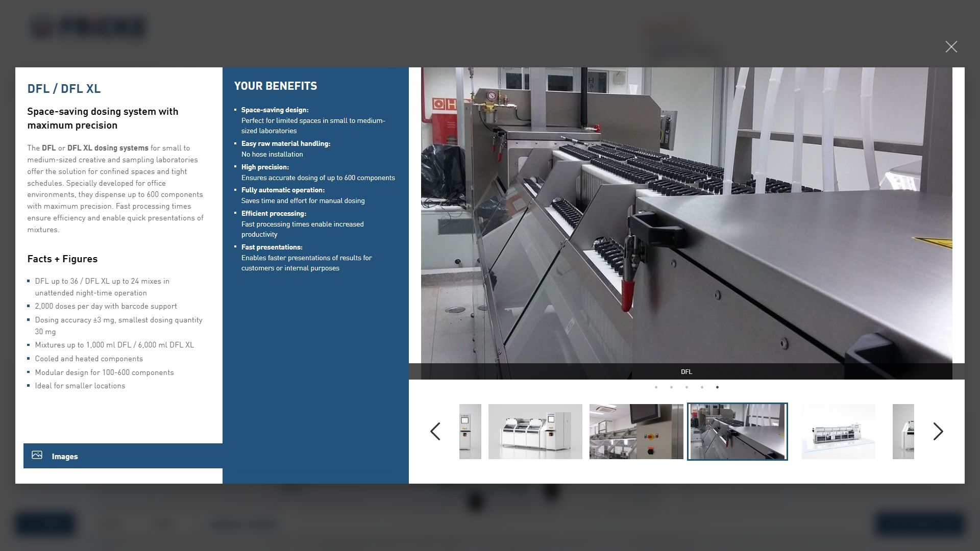The width and height of the screenshot is (980, 551).
Task: Open partially visible leftmost thumbnail
Action: click(x=470, y=432)
